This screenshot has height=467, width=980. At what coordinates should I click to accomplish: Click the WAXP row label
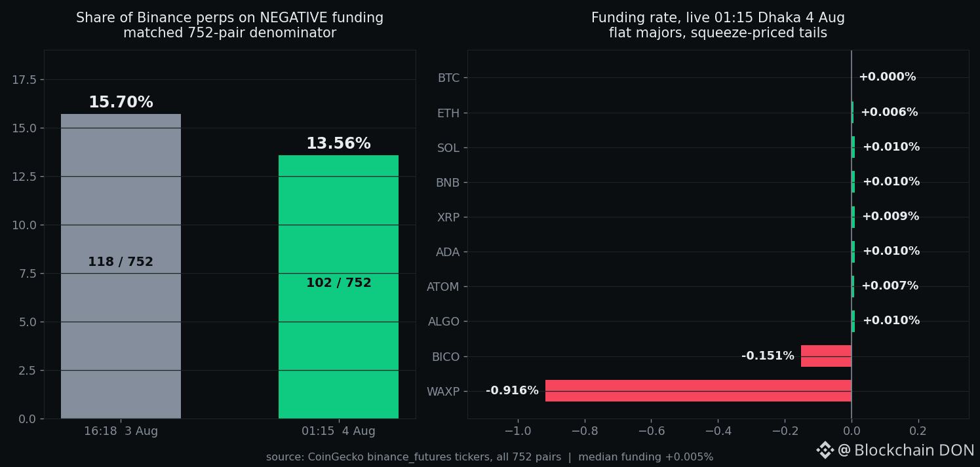click(x=443, y=392)
